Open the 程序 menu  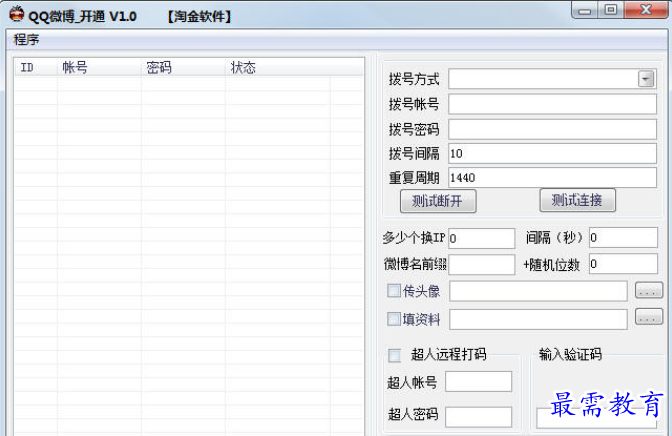tap(27, 39)
